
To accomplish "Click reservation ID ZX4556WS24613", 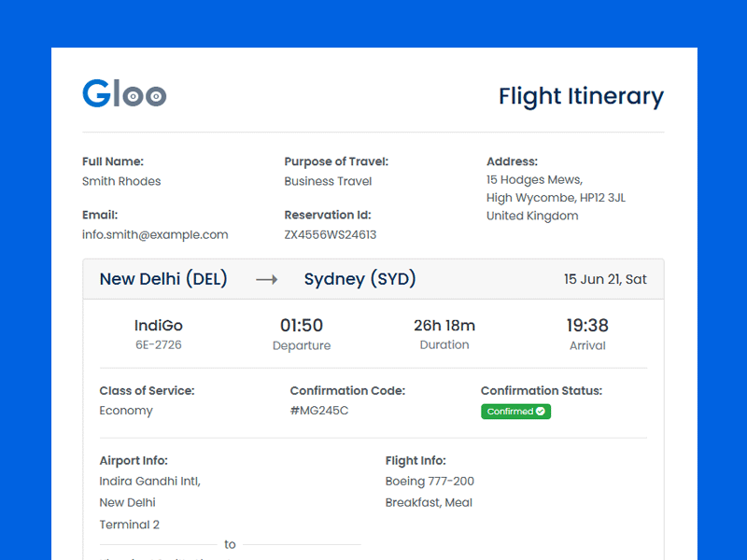I will [x=331, y=235].
